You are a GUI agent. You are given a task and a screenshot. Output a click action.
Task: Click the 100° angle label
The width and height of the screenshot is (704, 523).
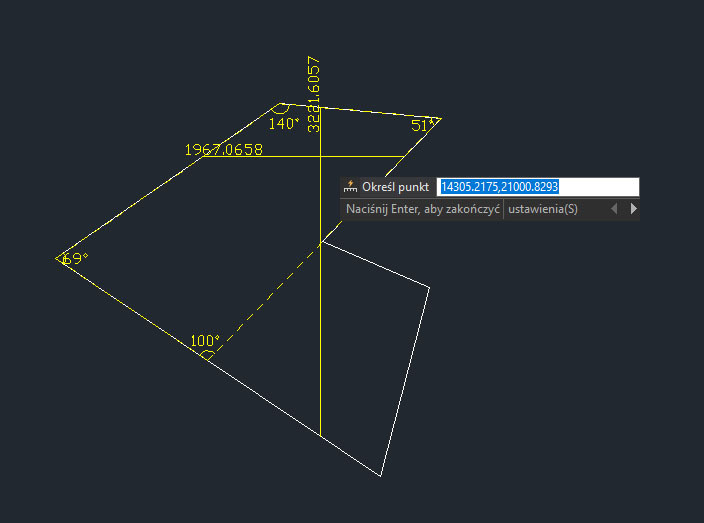204,341
